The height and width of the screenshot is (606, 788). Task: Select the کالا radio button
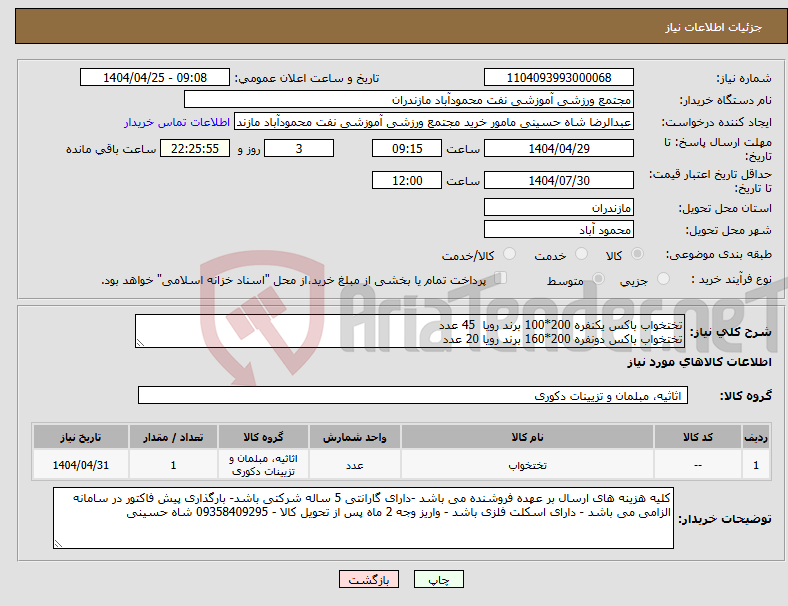point(637,254)
